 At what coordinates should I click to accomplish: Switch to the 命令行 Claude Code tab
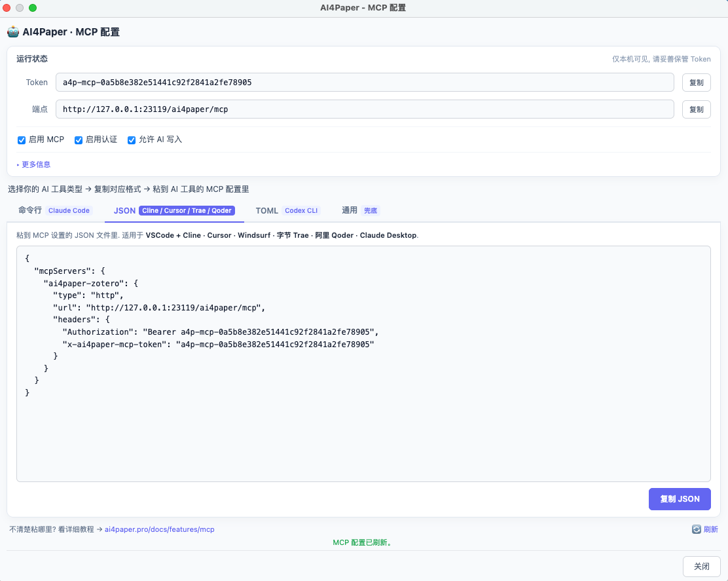(54, 210)
